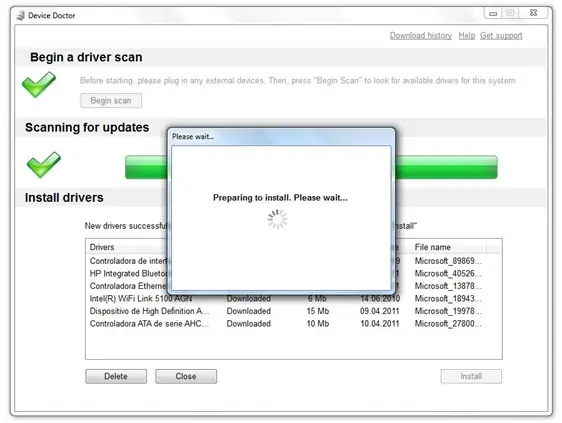Screen dimensions: 562x423
Task: Minimize the Device Doctor window
Action: [493, 13]
